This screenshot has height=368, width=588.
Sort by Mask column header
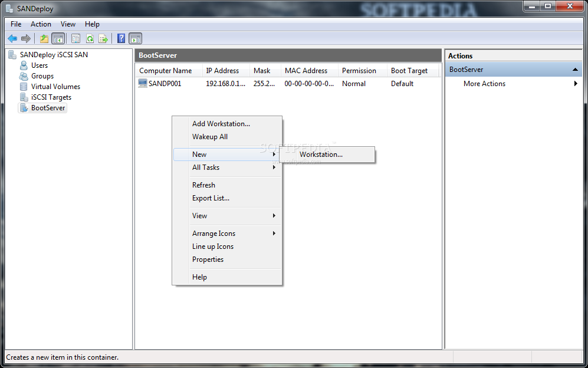coord(265,71)
